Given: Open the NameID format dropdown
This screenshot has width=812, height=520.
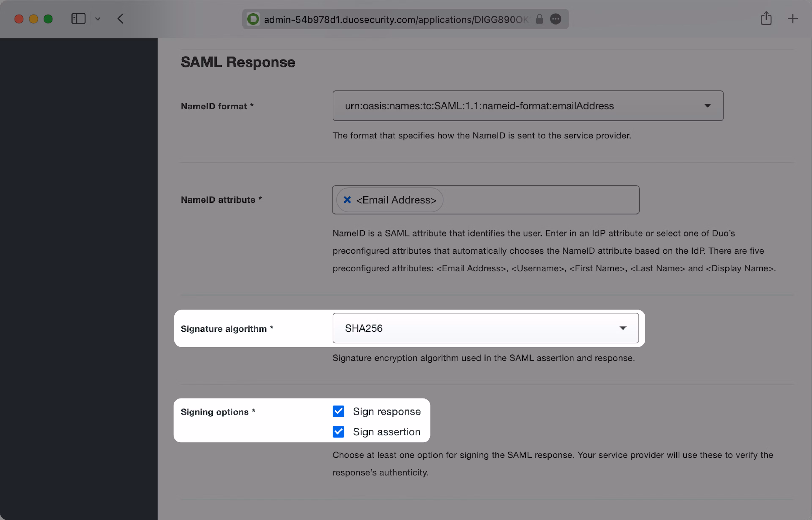Looking at the screenshot, I should [528, 106].
